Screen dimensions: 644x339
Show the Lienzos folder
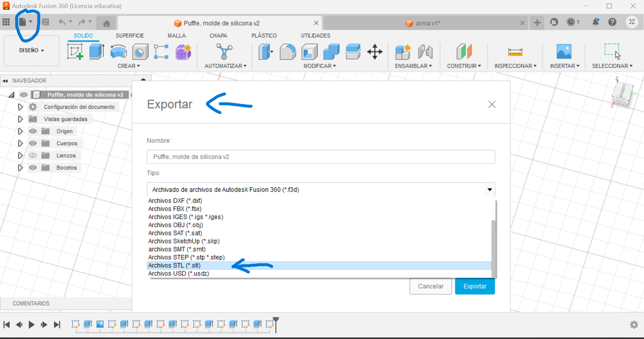click(x=33, y=155)
